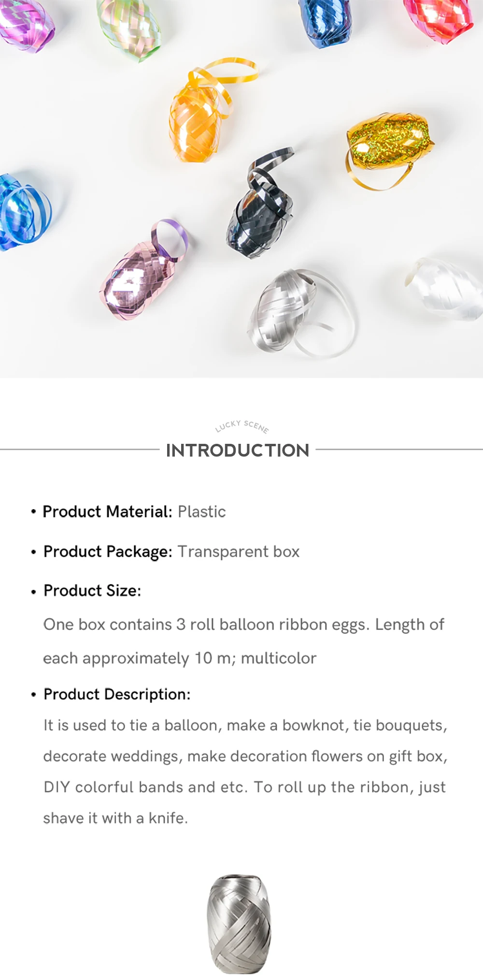Click the LUCKY SCENE brand text

tap(242, 426)
